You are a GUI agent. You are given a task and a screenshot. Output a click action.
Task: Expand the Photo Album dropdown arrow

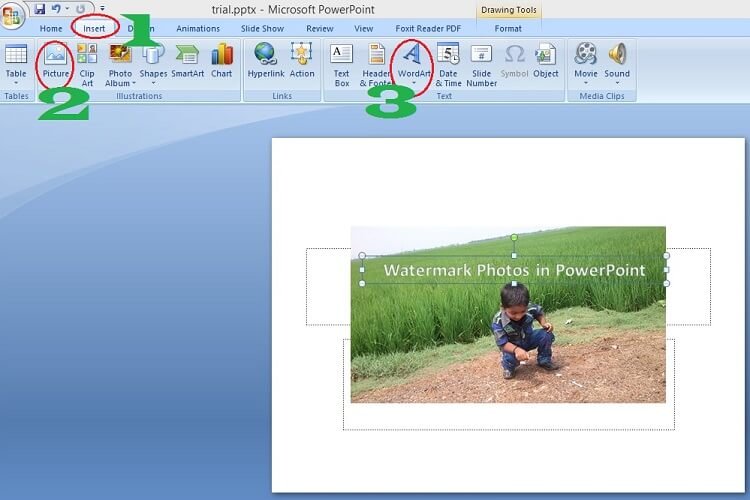coord(134,83)
